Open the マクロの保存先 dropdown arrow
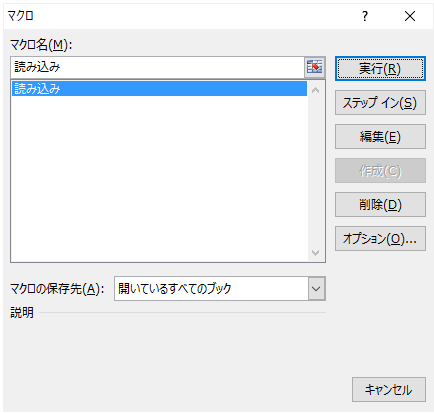Viewport: 434px width, 414px height. [x=316, y=288]
